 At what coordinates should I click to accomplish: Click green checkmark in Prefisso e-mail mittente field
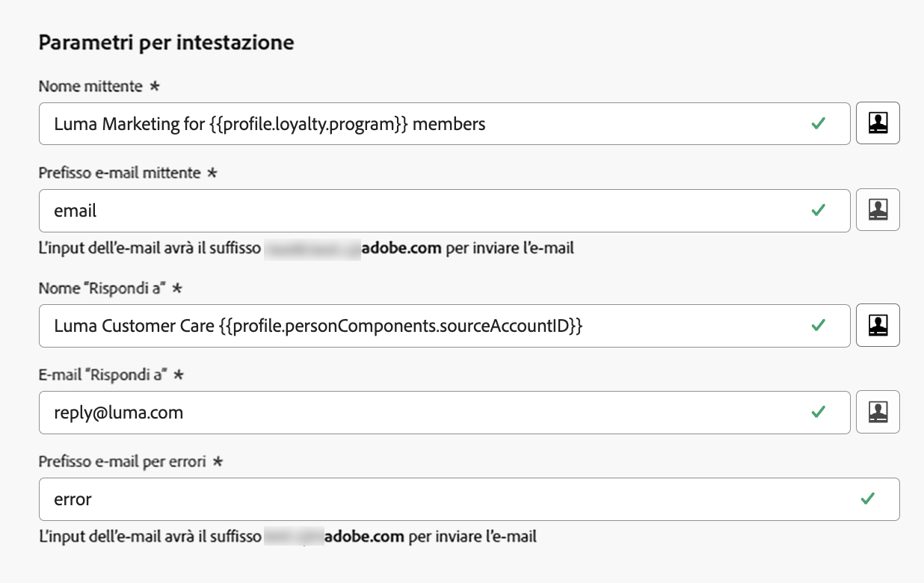(x=819, y=210)
